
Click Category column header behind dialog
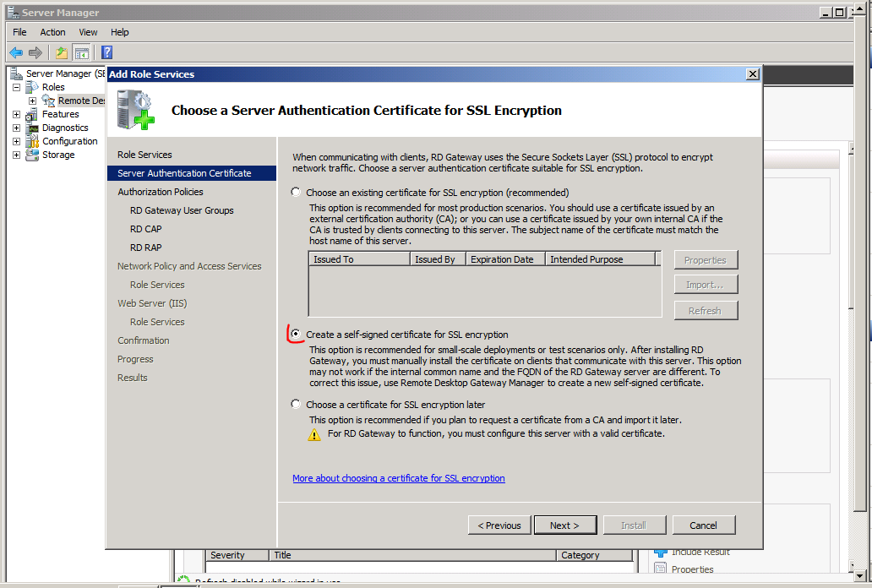(595, 555)
